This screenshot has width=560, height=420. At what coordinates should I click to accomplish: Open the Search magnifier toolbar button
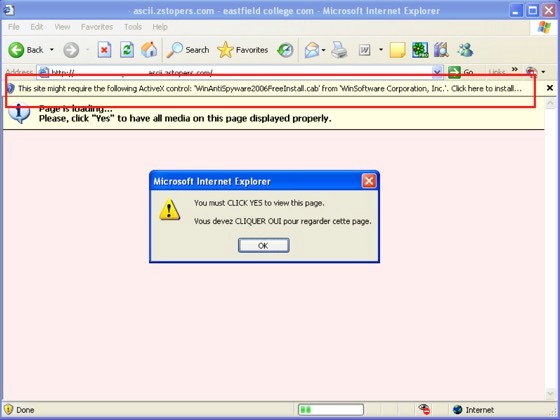pyautogui.click(x=188, y=50)
